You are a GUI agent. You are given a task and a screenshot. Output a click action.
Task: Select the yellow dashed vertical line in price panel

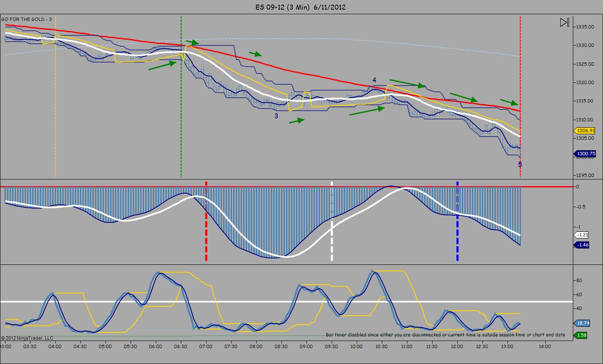55,97
